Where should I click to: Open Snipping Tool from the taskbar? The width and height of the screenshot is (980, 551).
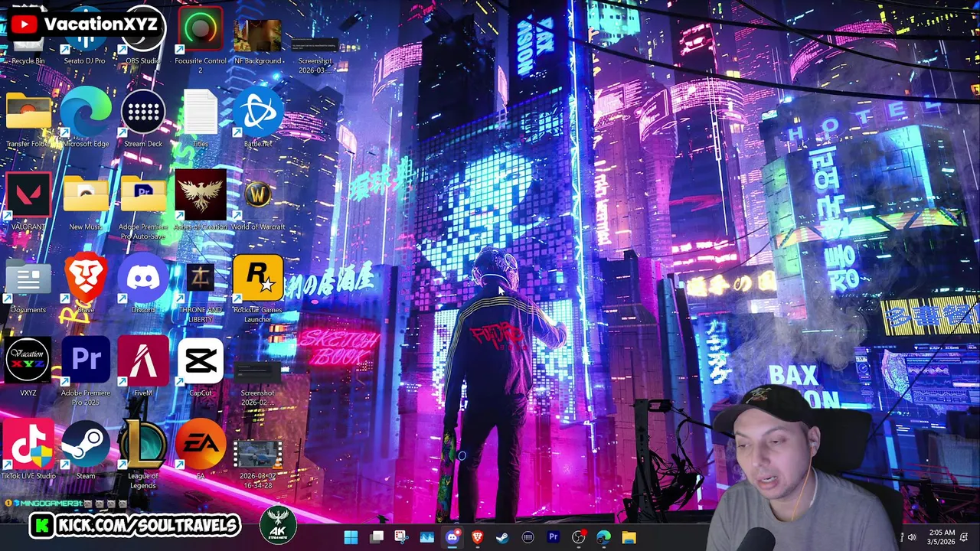click(x=401, y=537)
